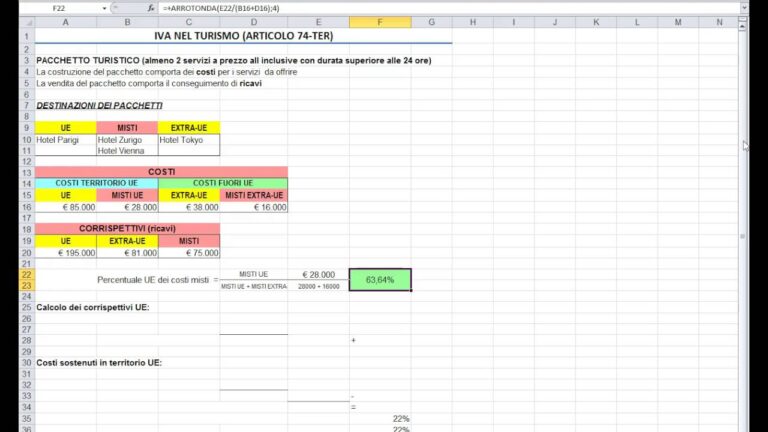Click the 'COSTI FUORI UE' green header
The image size is (768, 432).
coord(223,183)
